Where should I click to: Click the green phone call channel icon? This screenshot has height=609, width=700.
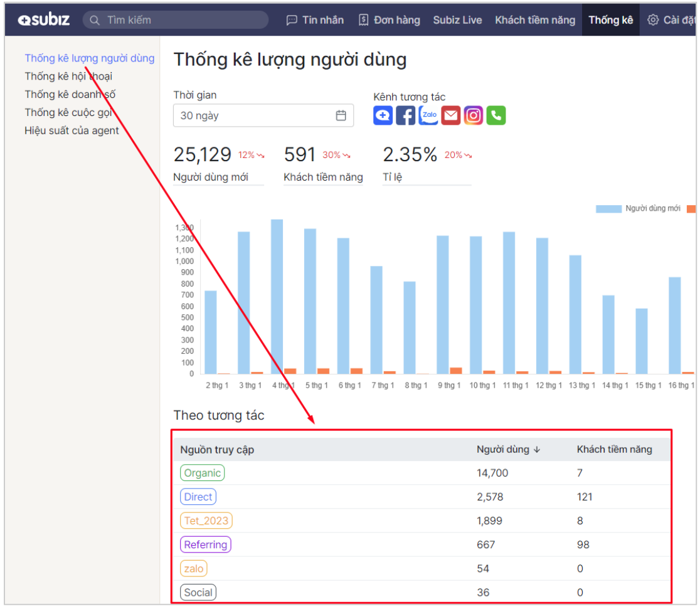pyautogui.click(x=496, y=115)
